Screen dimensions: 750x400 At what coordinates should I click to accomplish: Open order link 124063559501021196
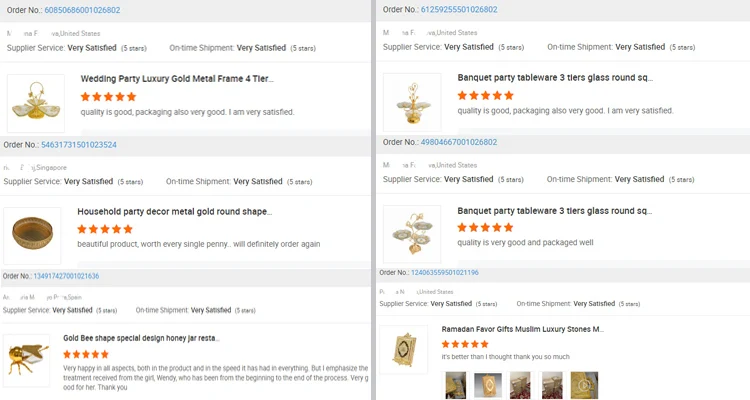click(x=438, y=272)
